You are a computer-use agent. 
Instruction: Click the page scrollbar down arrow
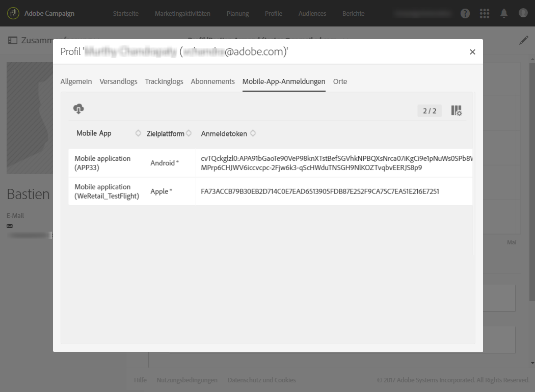[x=532, y=363]
